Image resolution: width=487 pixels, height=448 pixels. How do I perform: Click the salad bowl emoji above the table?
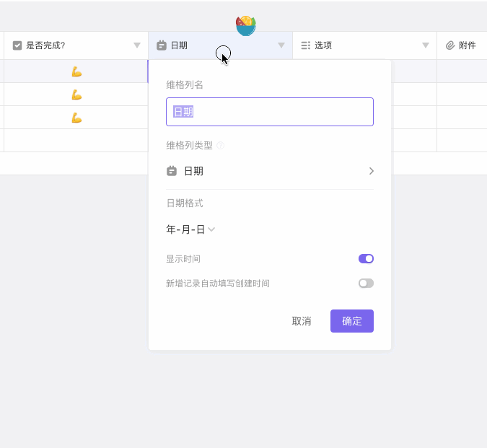click(x=246, y=26)
